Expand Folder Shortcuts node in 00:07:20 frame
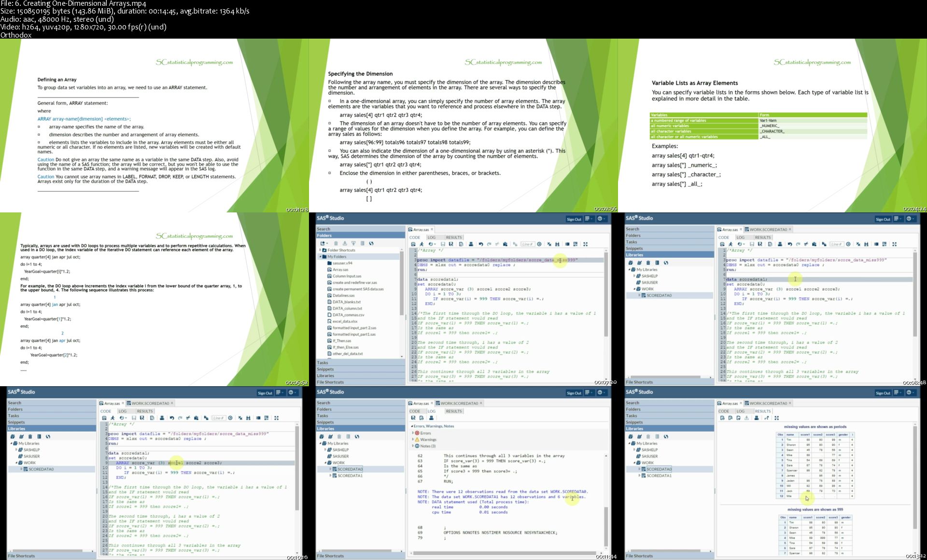This screenshot has width=927, height=560. click(320, 251)
